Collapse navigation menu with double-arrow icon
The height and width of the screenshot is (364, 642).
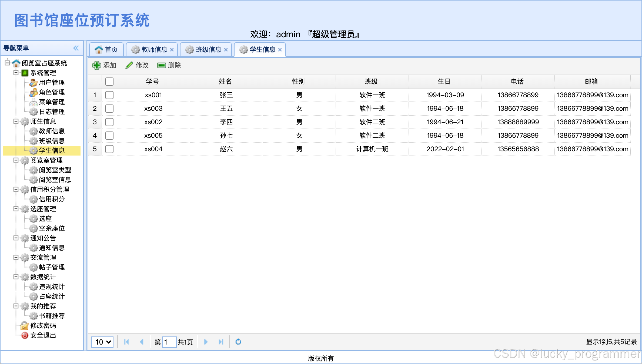click(76, 48)
